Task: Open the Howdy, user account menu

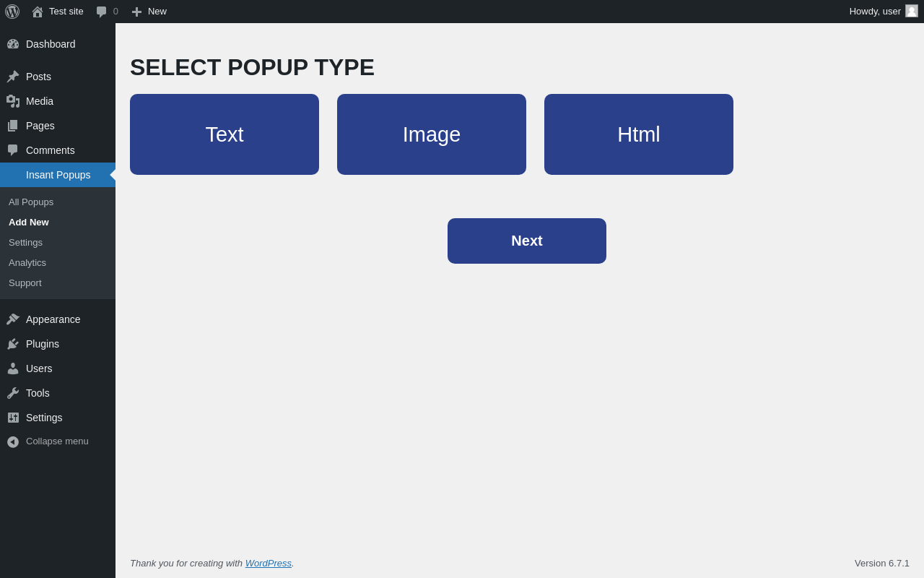Action: click(x=874, y=12)
